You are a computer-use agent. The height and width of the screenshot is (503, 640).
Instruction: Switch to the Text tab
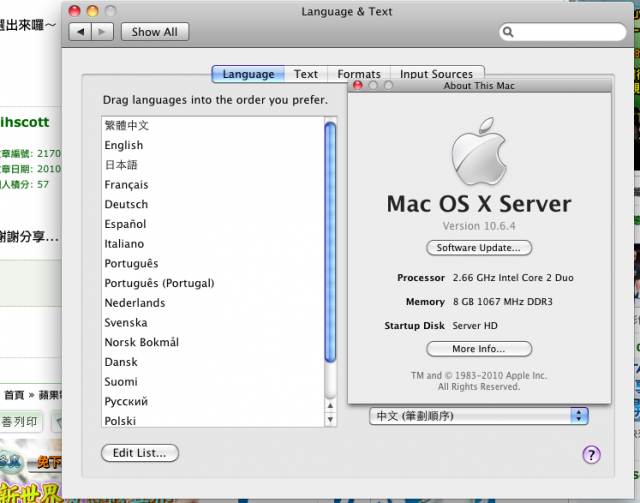[x=306, y=74]
